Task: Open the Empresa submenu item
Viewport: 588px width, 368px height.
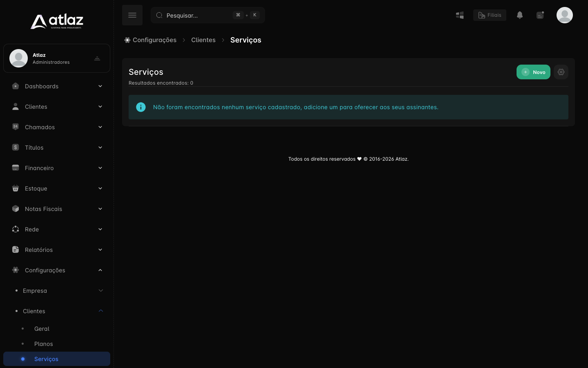Action: tap(57, 290)
